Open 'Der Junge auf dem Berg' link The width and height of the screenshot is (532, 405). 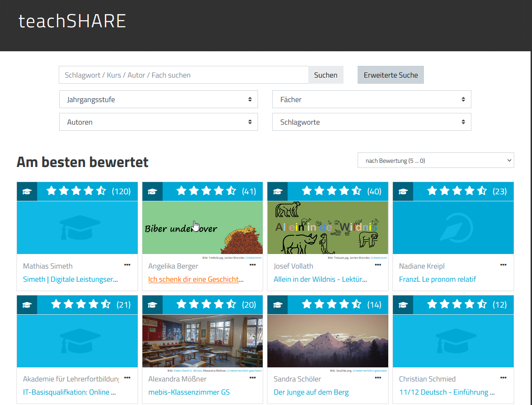(x=311, y=392)
